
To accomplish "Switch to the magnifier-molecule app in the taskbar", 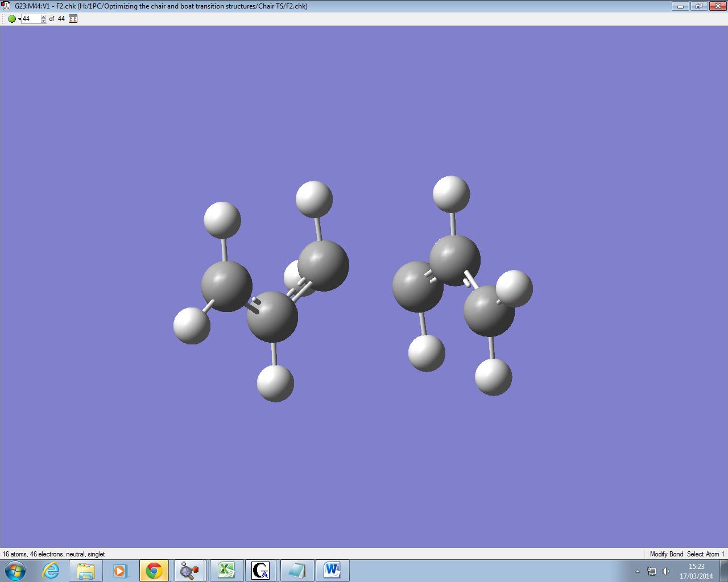I will [x=189, y=570].
